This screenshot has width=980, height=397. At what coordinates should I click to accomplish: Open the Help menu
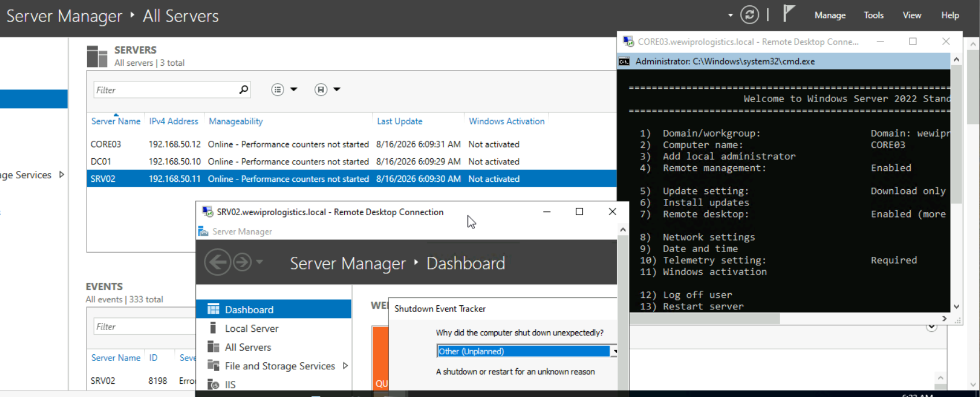coord(950,15)
